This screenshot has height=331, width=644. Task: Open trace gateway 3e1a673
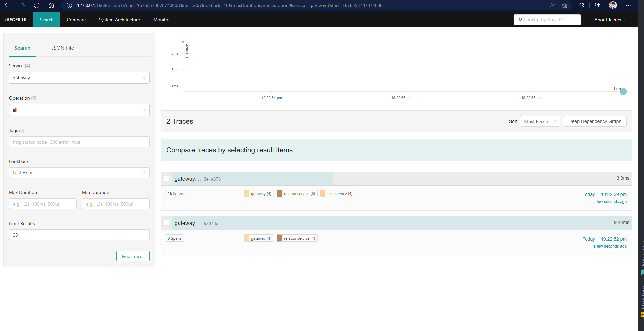[x=198, y=179]
